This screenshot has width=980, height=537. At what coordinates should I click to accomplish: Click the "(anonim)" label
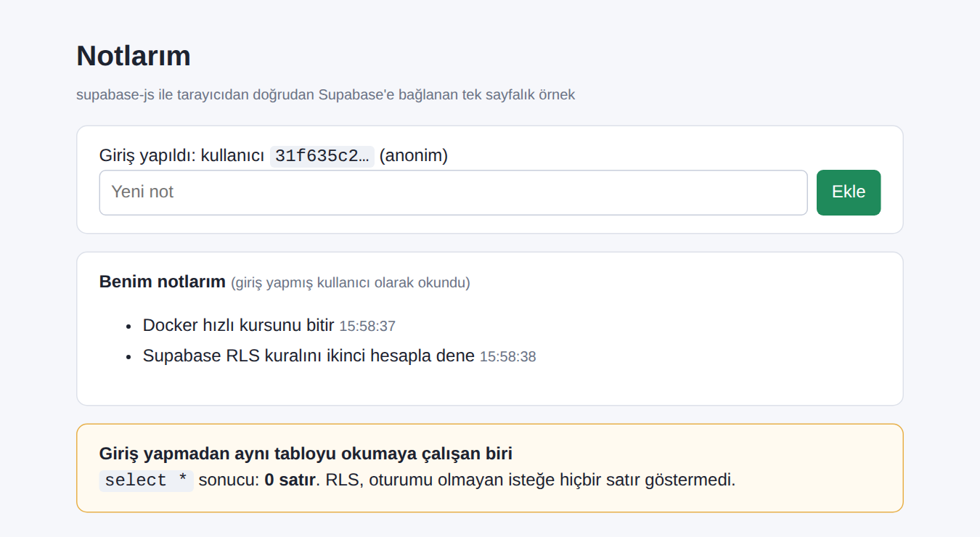pyautogui.click(x=414, y=156)
